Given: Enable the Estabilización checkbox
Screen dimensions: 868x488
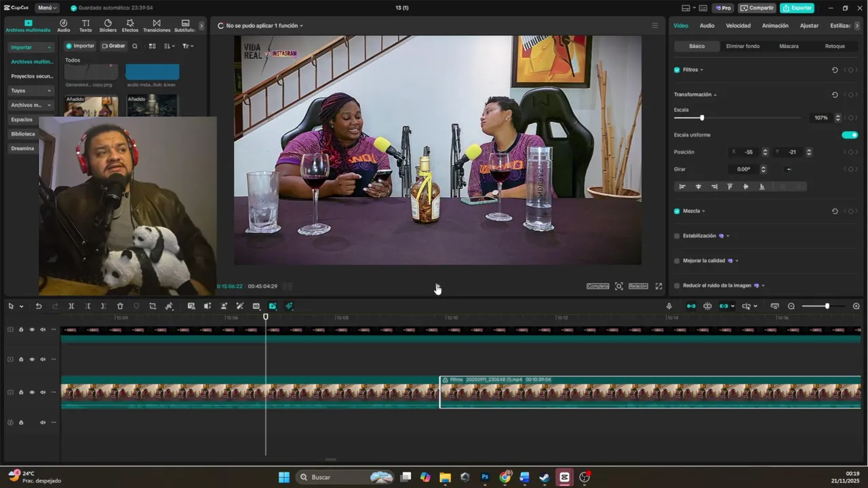Looking at the screenshot, I should [677, 236].
